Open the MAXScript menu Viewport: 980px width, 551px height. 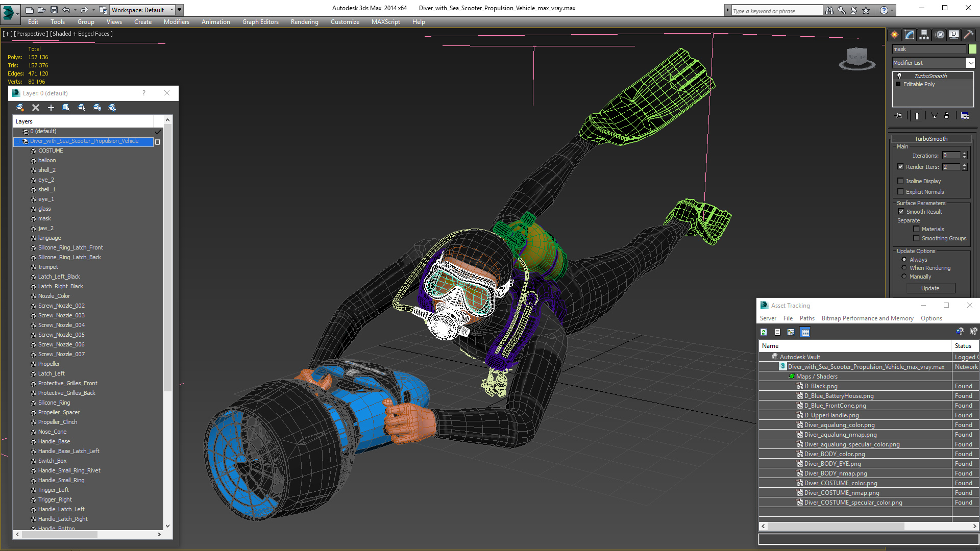point(386,22)
